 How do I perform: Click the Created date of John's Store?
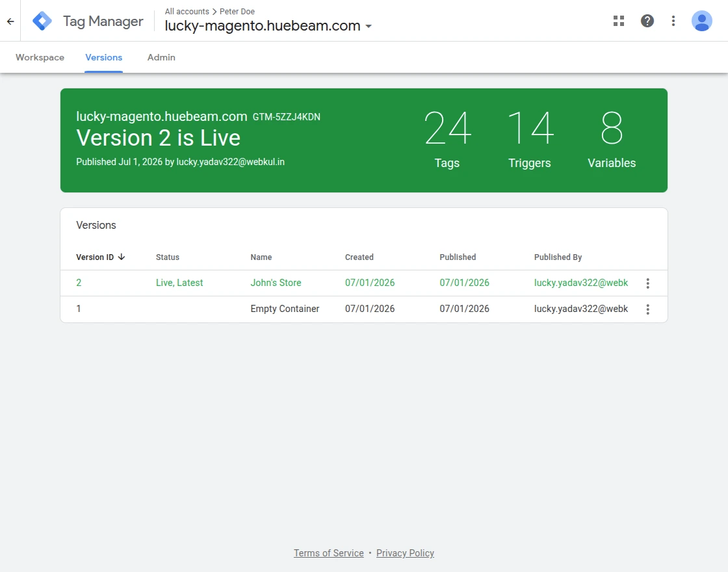click(370, 283)
